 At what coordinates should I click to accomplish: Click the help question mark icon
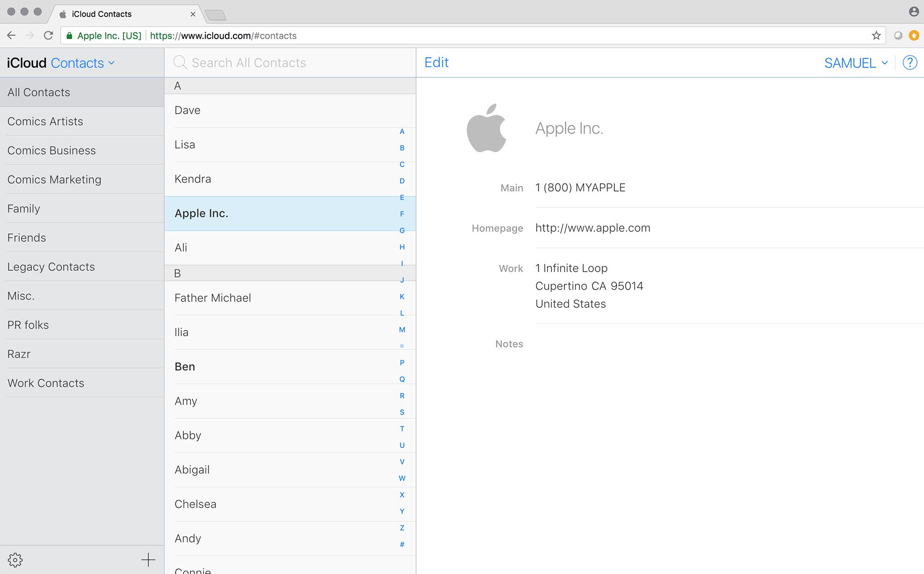coord(909,62)
